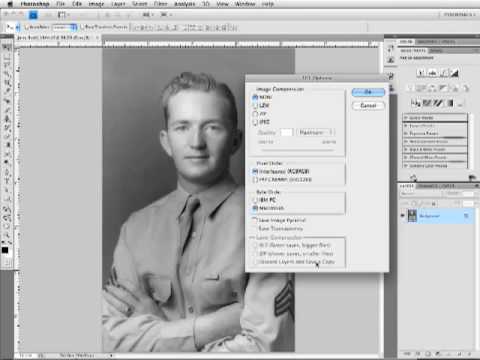
Task: Click the foreground color swatch
Action: pyautogui.click(x=5, y=250)
